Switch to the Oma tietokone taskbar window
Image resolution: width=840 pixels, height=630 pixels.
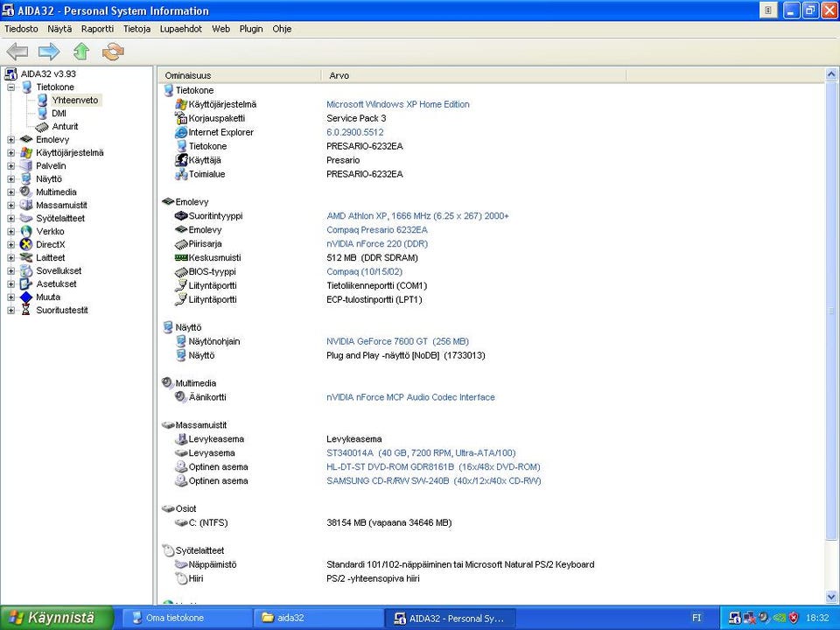186,618
